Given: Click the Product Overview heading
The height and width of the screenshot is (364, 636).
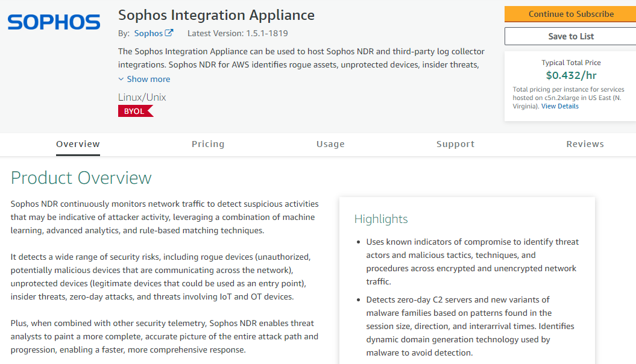Looking at the screenshot, I should pyautogui.click(x=81, y=178).
